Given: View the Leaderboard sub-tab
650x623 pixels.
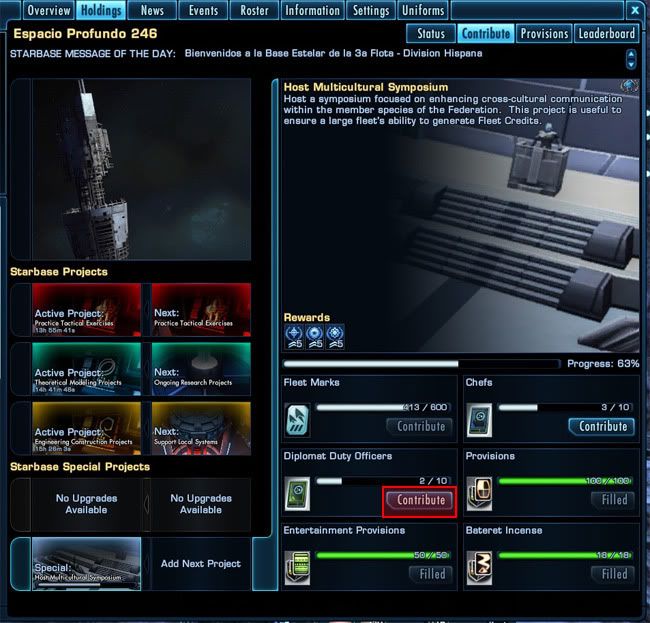Looking at the screenshot, I should [x=606, y=33].
